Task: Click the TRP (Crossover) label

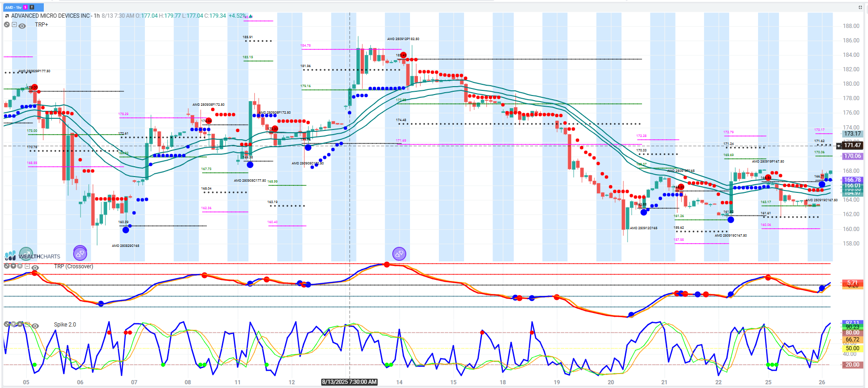Action: click(x=74, y=266)
